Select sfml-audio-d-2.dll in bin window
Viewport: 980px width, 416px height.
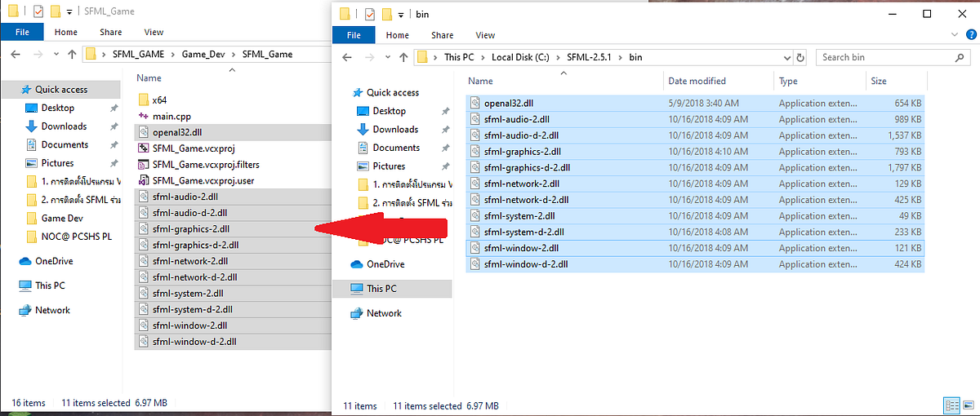point(696,135)
